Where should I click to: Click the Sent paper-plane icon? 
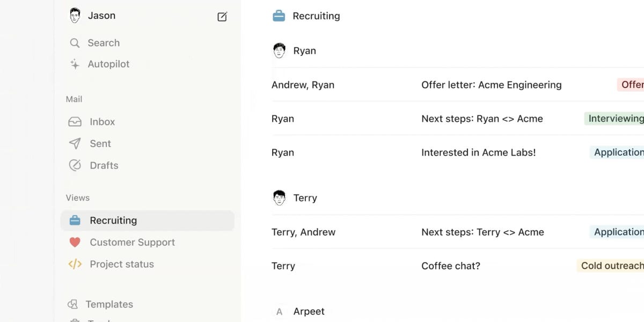point(75,143)
